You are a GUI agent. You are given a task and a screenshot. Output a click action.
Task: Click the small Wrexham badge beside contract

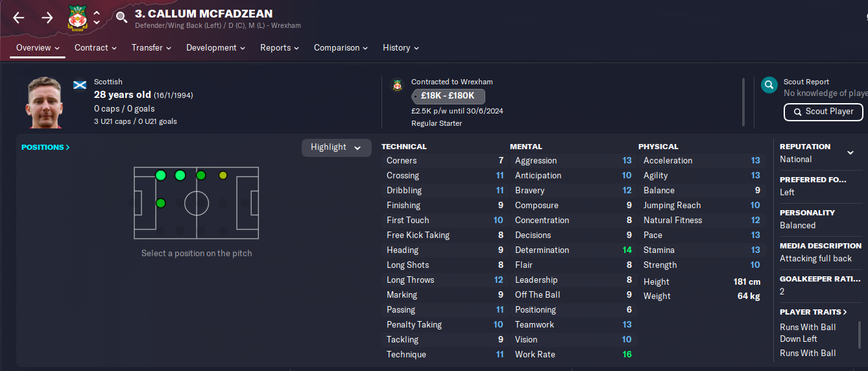(398, 85)
